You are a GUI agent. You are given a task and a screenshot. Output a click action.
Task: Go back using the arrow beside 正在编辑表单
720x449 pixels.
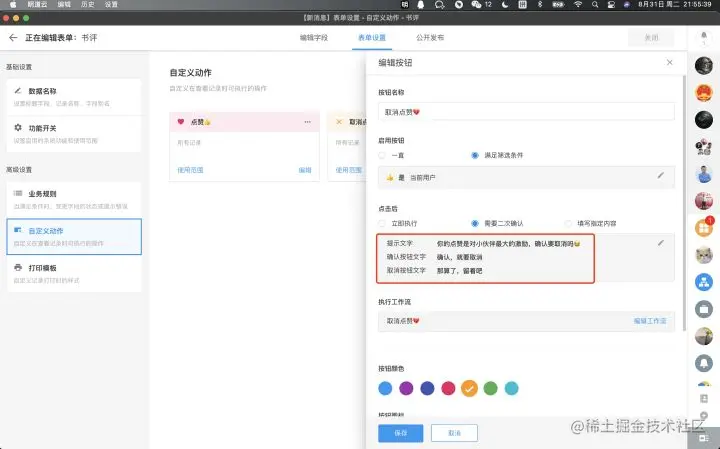click(13, 38)
